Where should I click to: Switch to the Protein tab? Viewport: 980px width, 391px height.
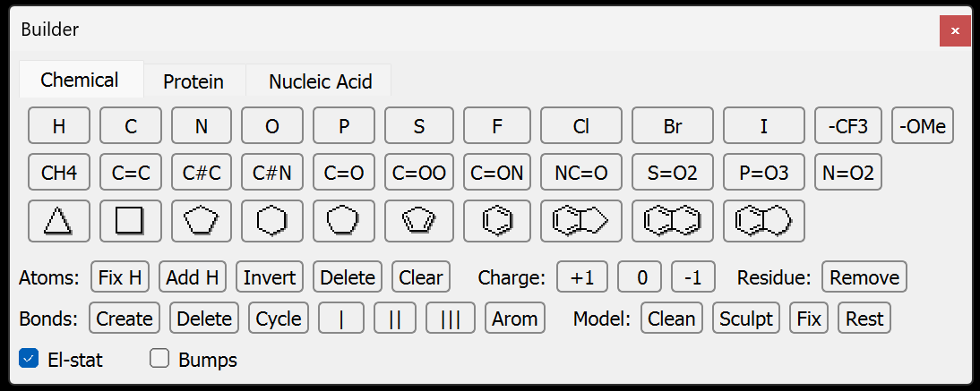pyautogui.click(x=193, y=81)
